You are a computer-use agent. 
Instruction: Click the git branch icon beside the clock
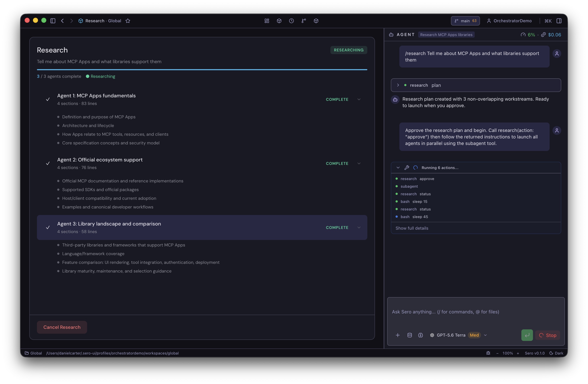(304, 21)
